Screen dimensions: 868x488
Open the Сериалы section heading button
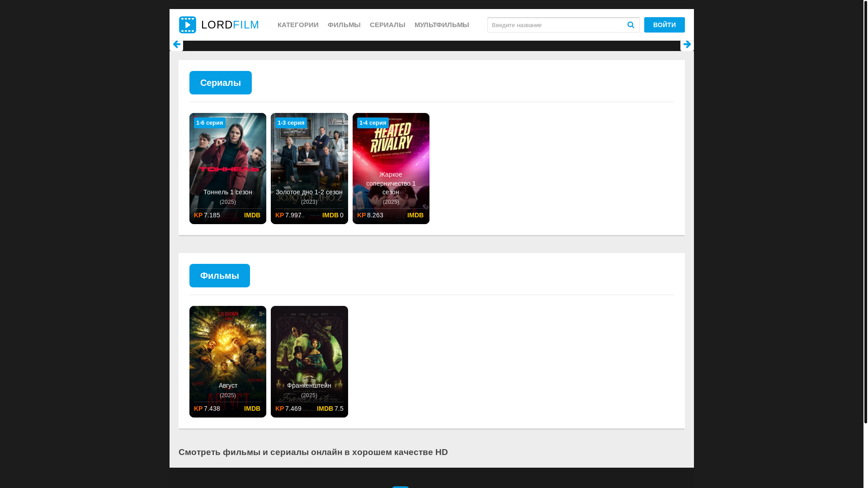point(221,83)
